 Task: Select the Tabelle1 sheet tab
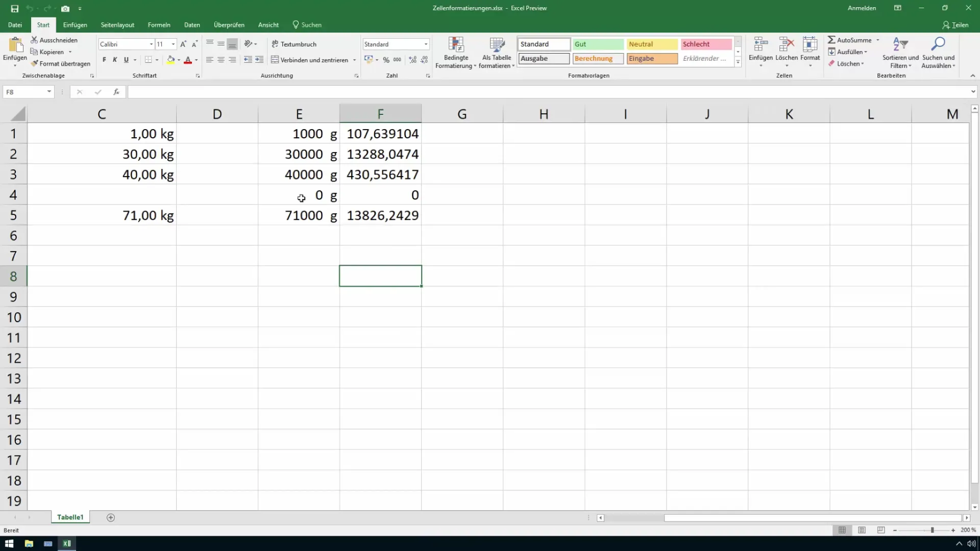click(x=70, y=517)
